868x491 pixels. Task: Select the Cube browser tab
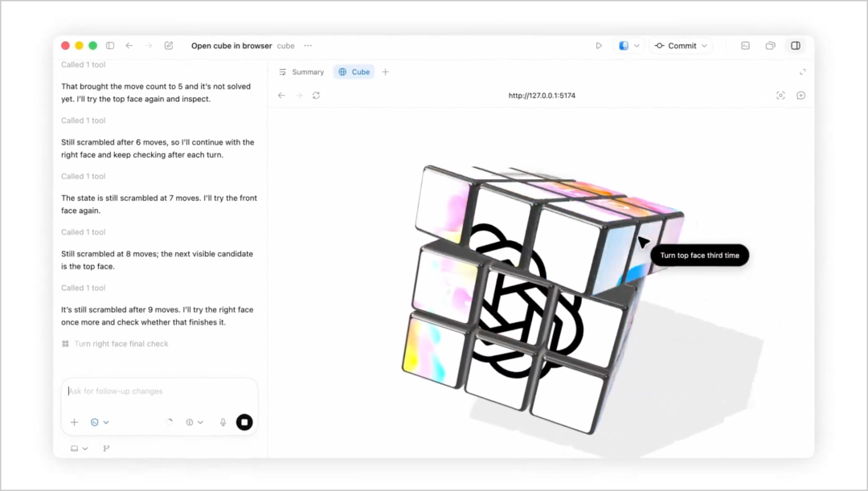pyautogui.click(x=354, y=72)
